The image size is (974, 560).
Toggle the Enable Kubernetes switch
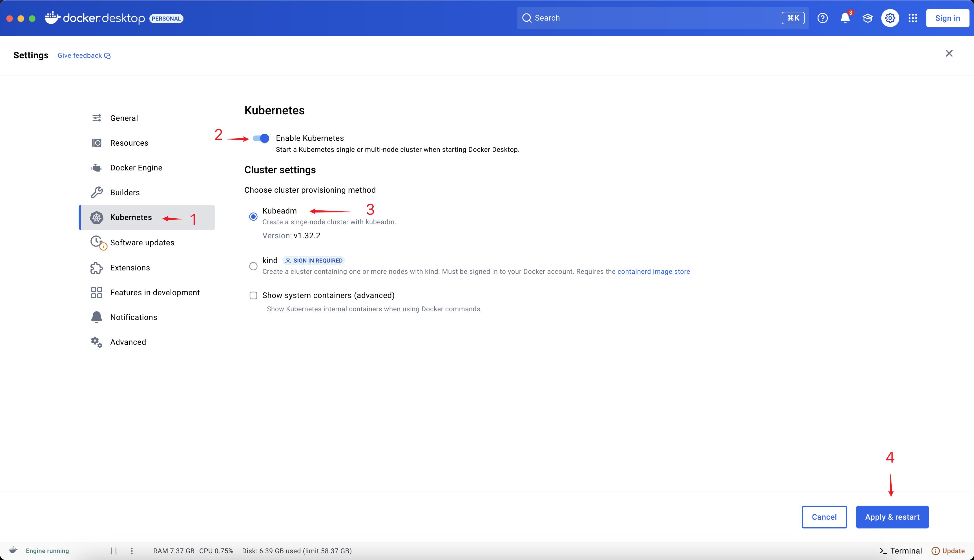261,139
